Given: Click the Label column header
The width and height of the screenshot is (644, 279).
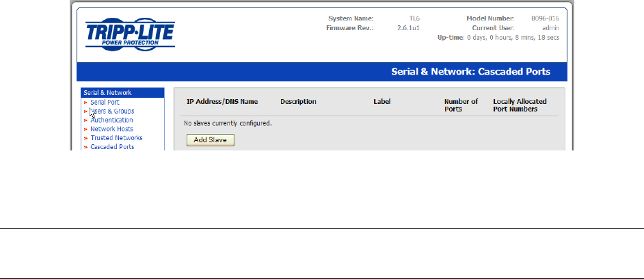Looking at the screenshot, I should (381, 101).
